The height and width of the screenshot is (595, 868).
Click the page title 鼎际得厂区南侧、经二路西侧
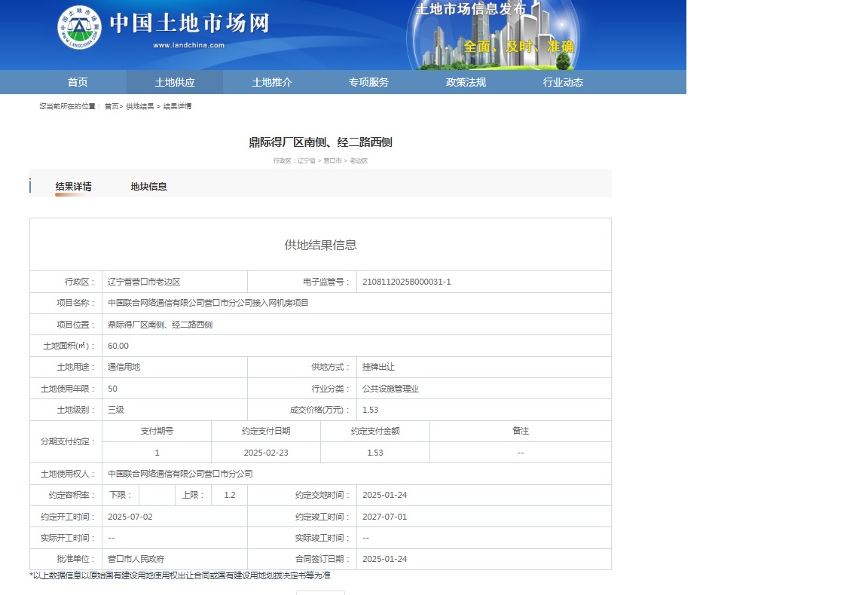[320, 142]
